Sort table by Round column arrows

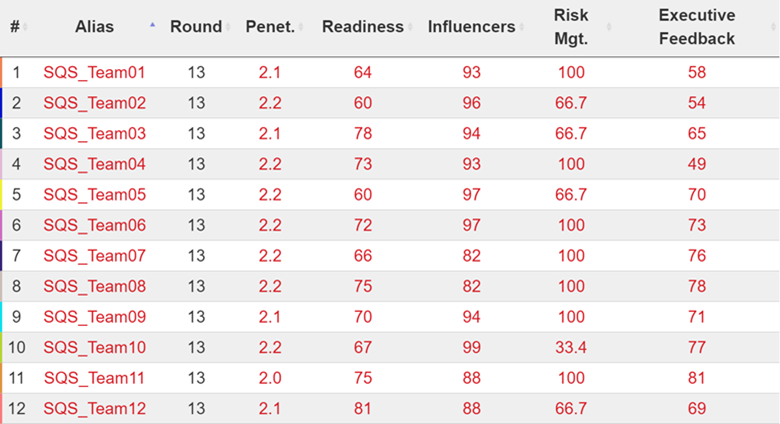click(x=228, y=27)
